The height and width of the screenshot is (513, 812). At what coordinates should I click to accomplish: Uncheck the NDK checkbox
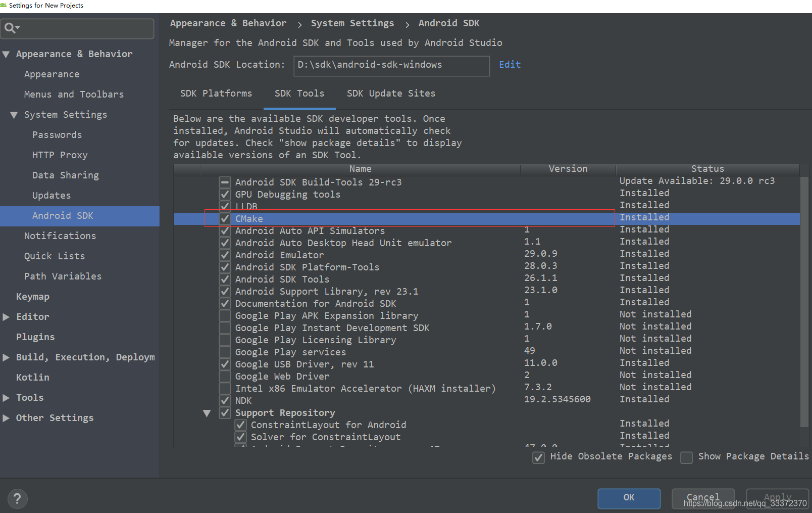(x=225, y=400)
